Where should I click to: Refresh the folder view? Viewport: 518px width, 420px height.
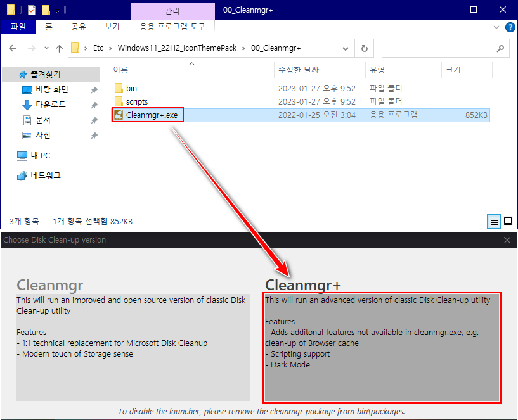pyautogui.click(x=365, y=49)
